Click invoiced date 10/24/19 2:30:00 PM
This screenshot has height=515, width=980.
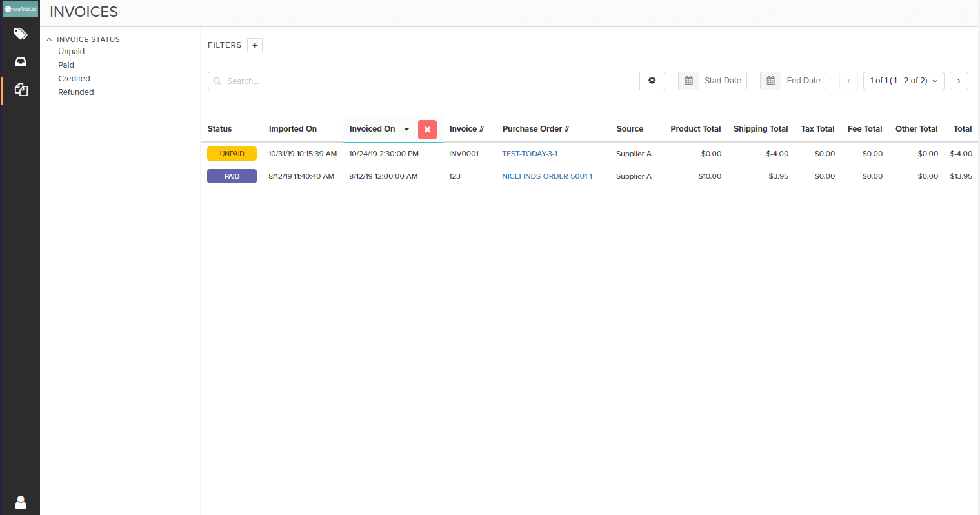tap(384, 154)
